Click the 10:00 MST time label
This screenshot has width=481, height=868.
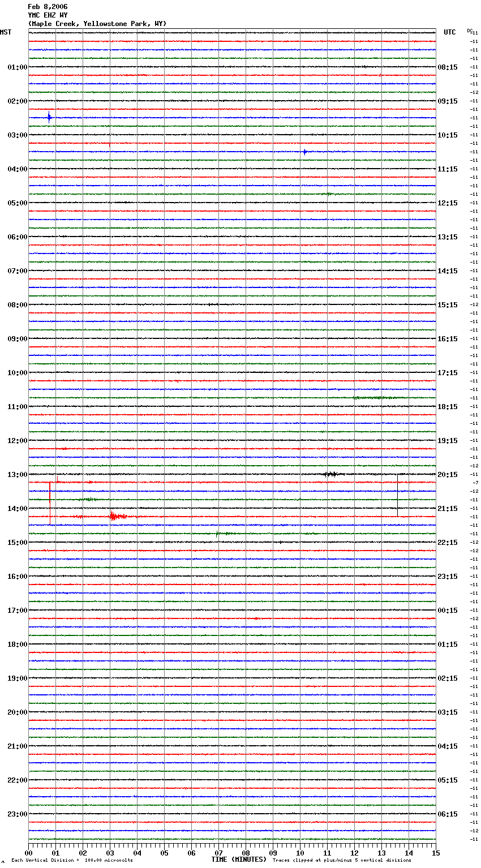18,373
